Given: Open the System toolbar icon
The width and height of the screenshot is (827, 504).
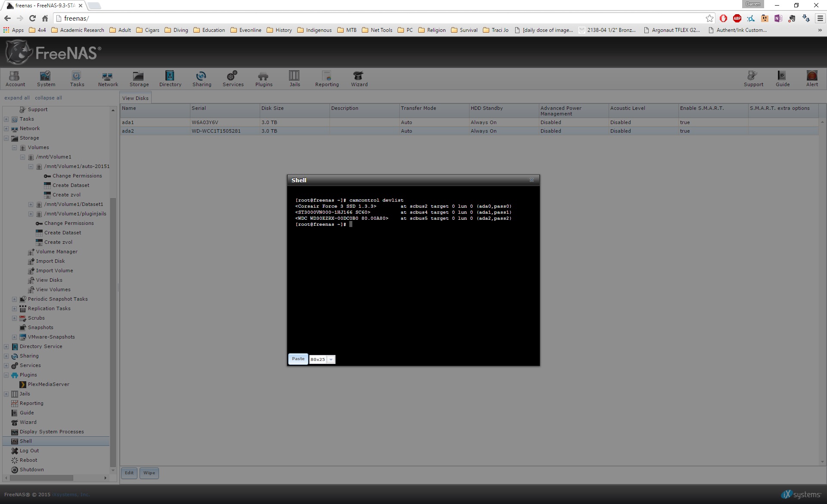Looking at the screenshot, I should [46, 79].
